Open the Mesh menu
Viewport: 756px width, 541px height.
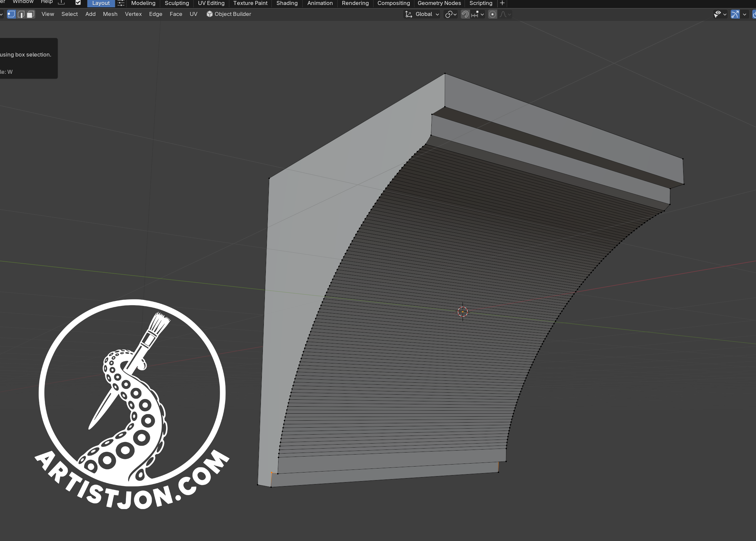110,14
